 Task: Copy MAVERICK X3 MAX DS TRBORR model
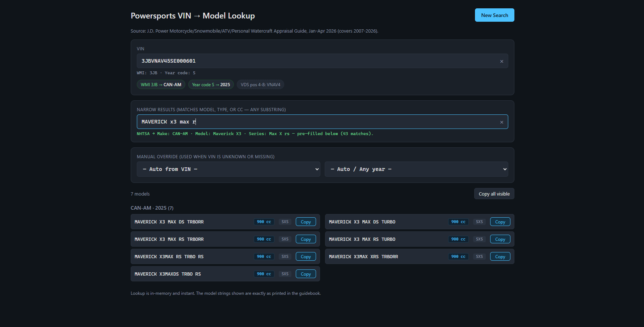point(306,222)
